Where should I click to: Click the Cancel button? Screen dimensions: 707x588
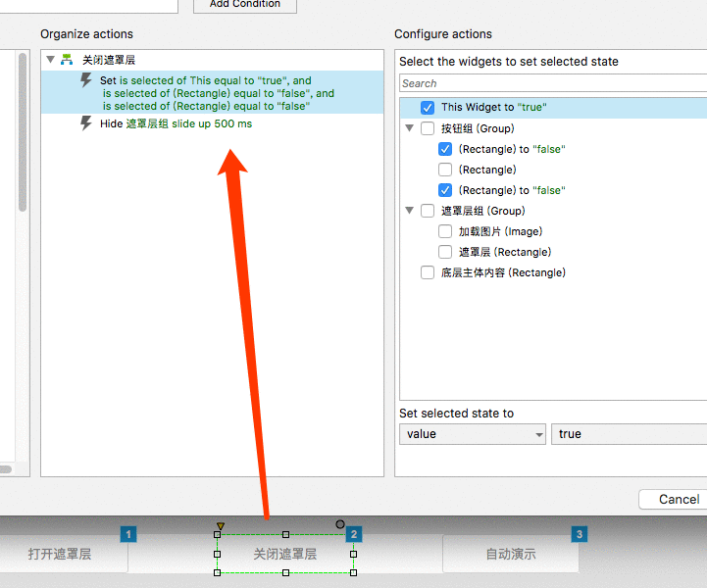674,499
